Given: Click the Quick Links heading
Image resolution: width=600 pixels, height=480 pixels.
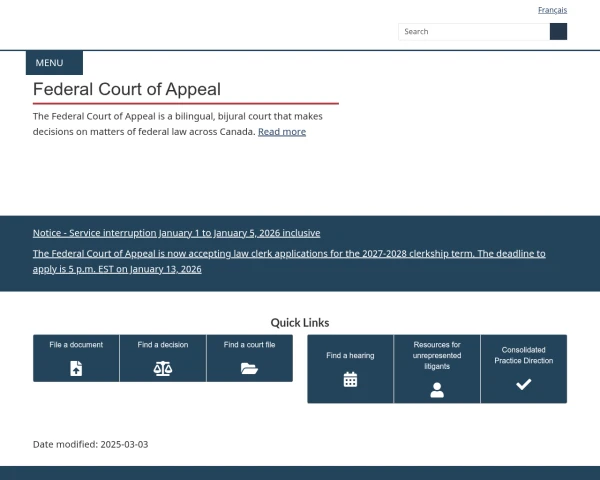Looking at the screenshot, I should pos(300,323).
